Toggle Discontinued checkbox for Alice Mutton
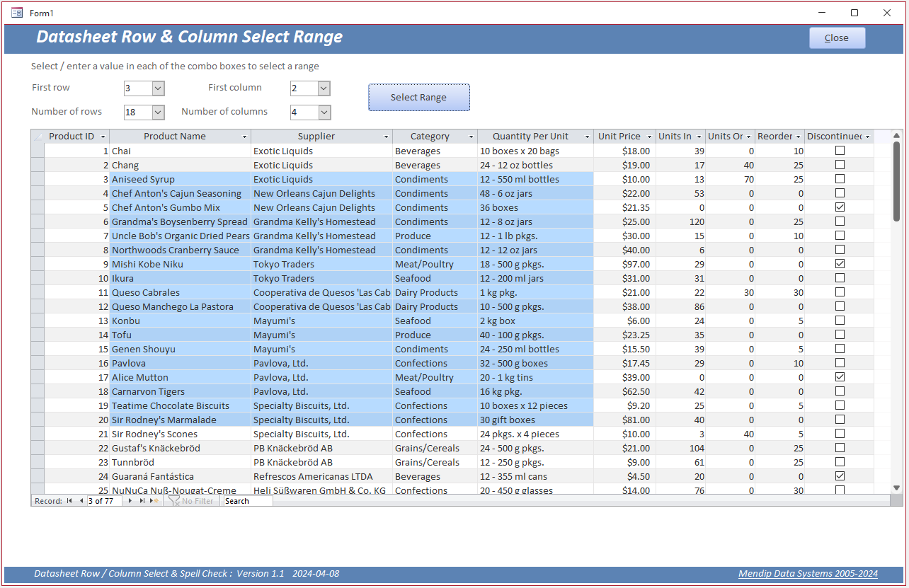The width and height of the screenshot is (909, 588). (x=840, y=377)
